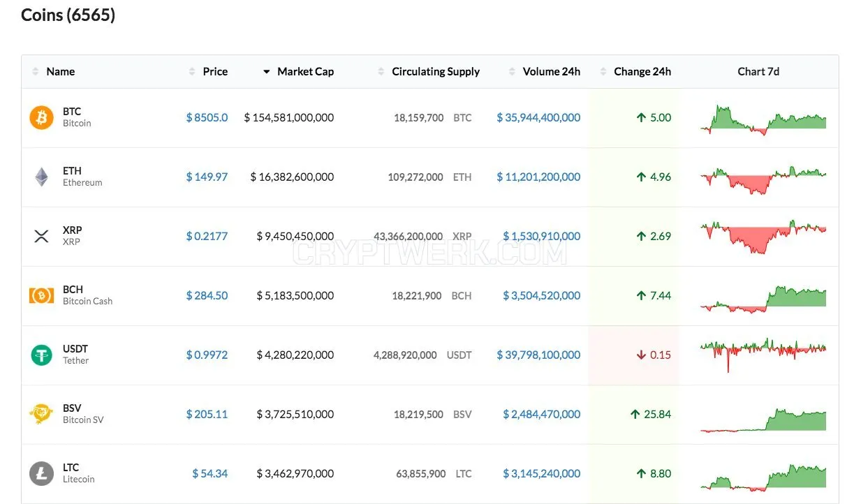861x504 pixels.
Task: Open the BCH price link $ 284.50
Action: click(207, 295)
